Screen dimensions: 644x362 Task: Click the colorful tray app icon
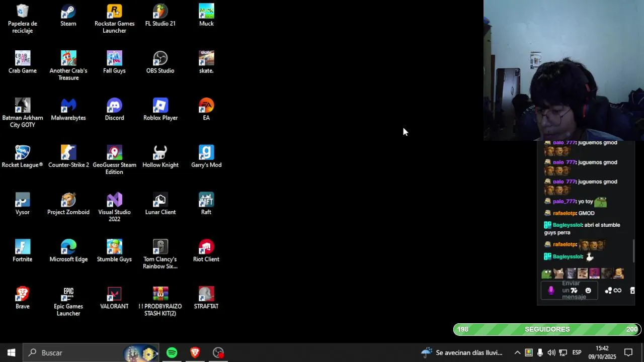point(529,352)
